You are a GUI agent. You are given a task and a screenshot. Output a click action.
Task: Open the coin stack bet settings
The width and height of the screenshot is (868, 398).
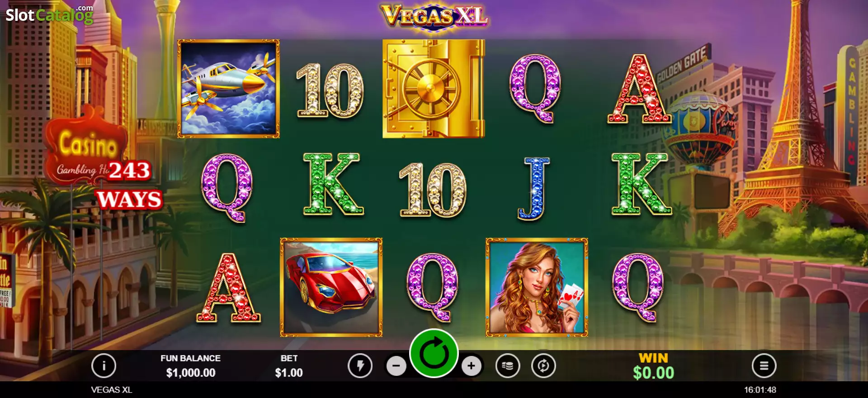point(508,365)
